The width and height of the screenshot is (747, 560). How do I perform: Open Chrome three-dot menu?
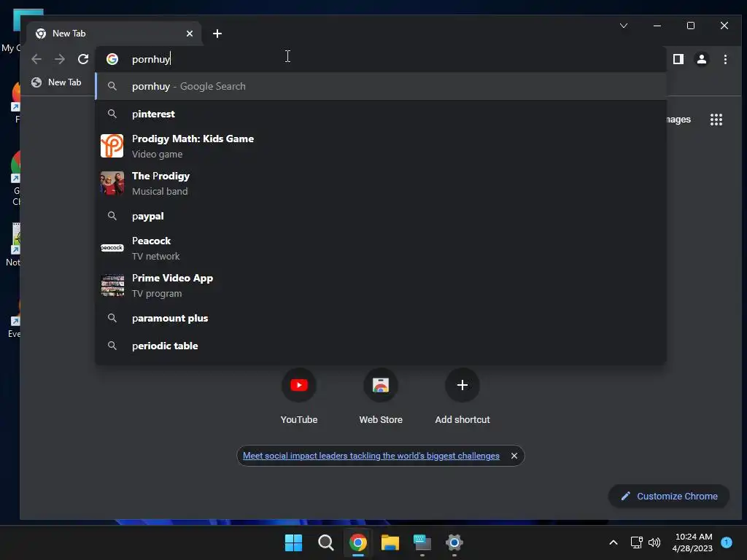725,59
